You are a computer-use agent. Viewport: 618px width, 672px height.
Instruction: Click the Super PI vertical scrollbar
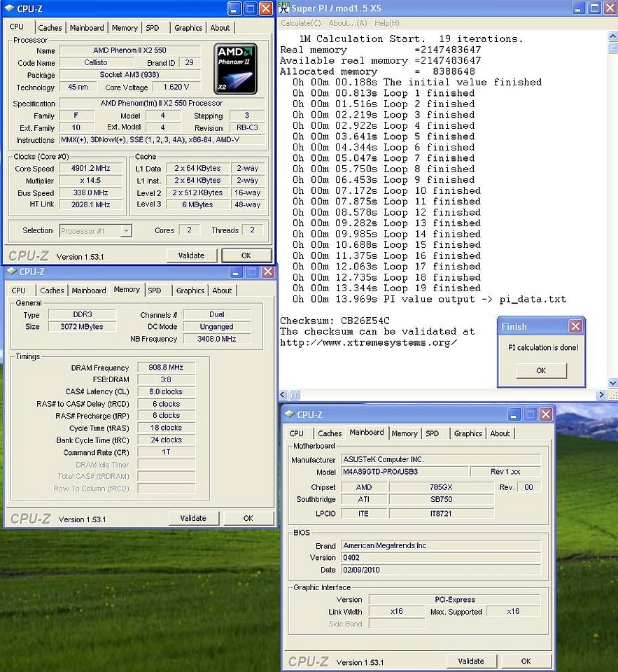tap(612, 210)
